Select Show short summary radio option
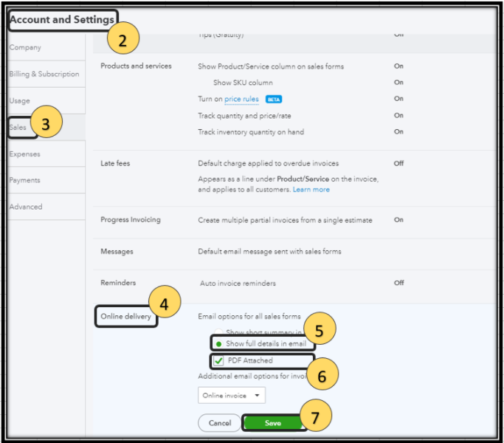 pyautogui.click(x=218, y=332)
